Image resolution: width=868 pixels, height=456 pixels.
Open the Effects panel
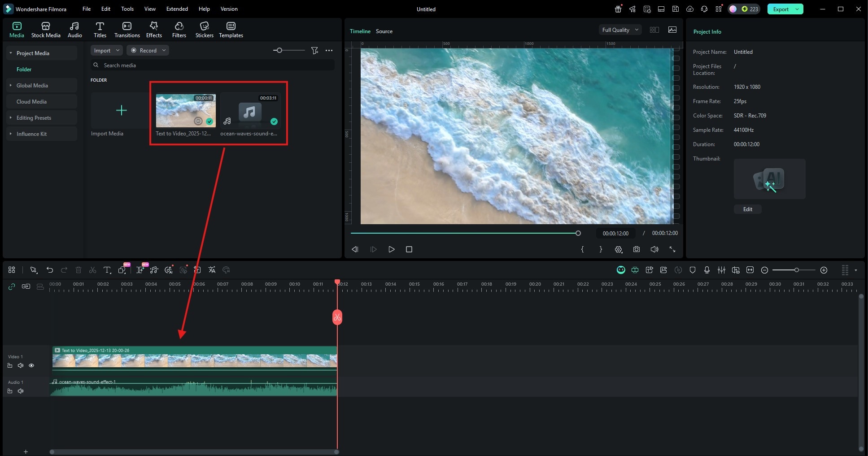pyautogui.click(x=153, y=29)
